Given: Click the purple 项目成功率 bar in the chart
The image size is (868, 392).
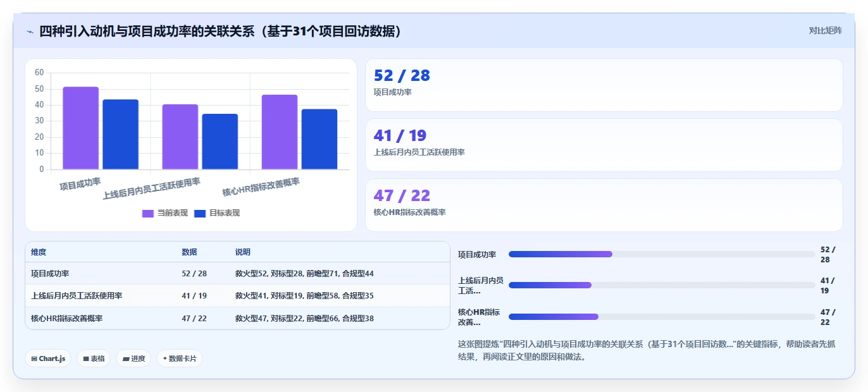Looking at the screenshot, I should click(80, 128).
